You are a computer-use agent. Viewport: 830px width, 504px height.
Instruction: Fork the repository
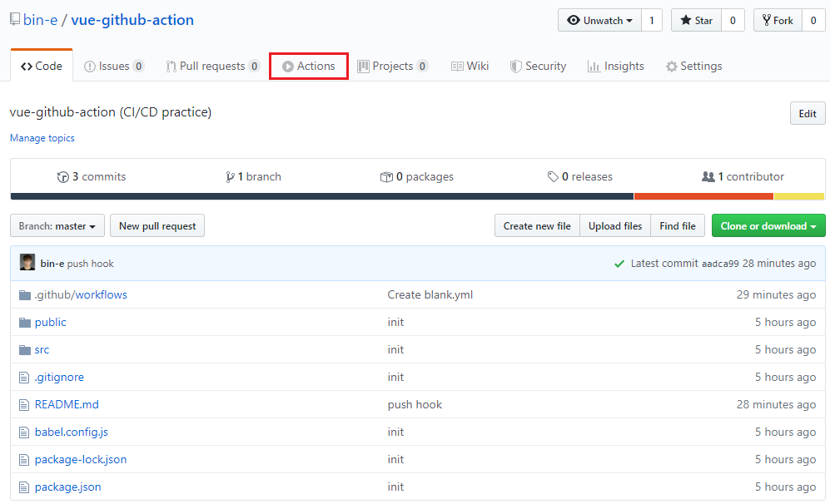coord(778,20)
